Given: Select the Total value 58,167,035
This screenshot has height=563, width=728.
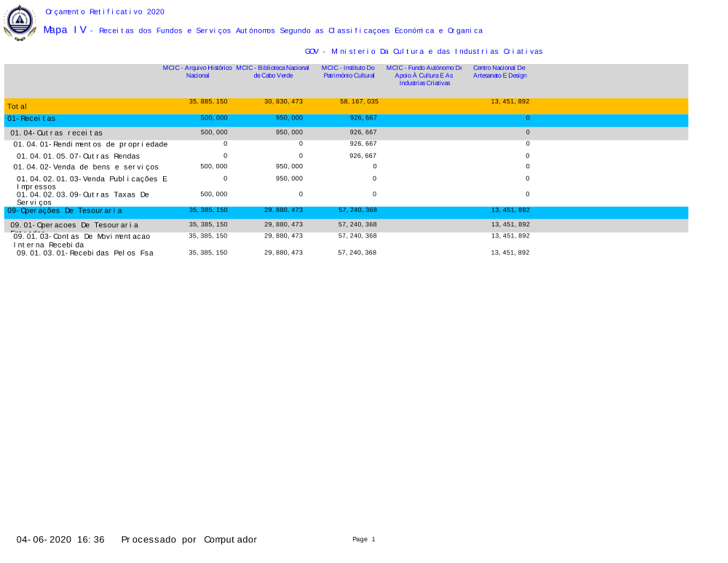Looking at the screenshot, I should click(357, 101).
